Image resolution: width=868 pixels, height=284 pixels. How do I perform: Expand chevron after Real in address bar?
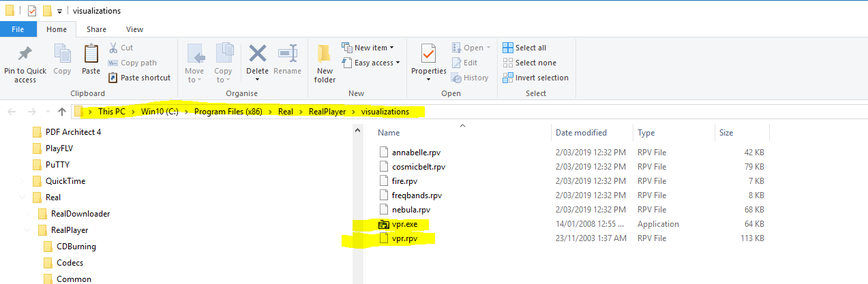point(299,112)
